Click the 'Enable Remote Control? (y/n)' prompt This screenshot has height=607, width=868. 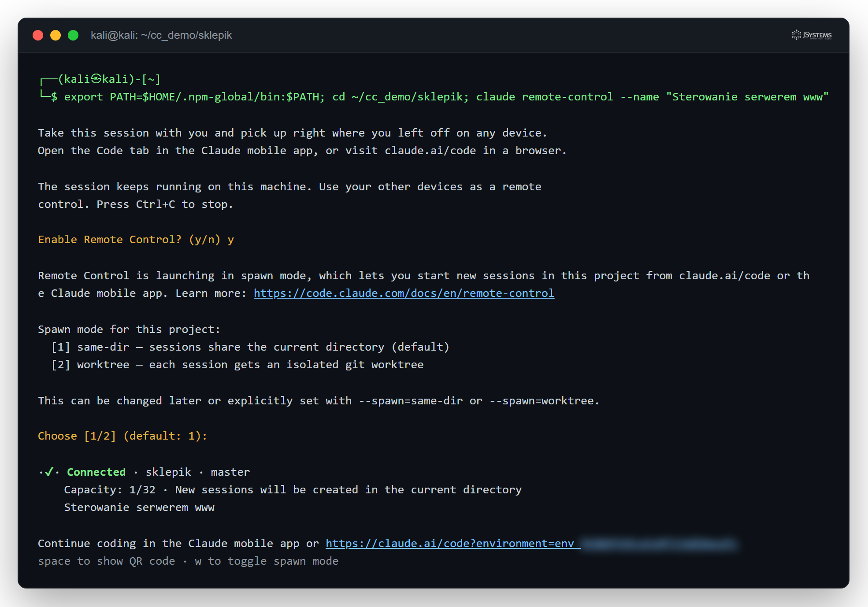[129, 239]
